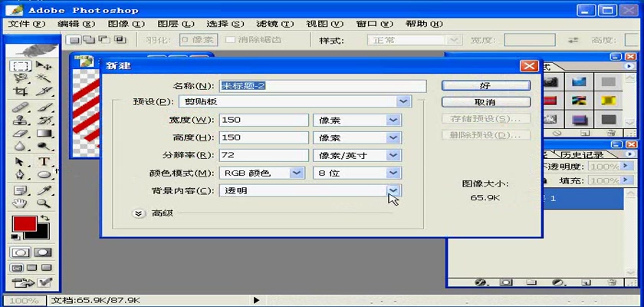644x307 pixels.
Task: Open the width unit 像素 dropdown
Action: (393, 120)
